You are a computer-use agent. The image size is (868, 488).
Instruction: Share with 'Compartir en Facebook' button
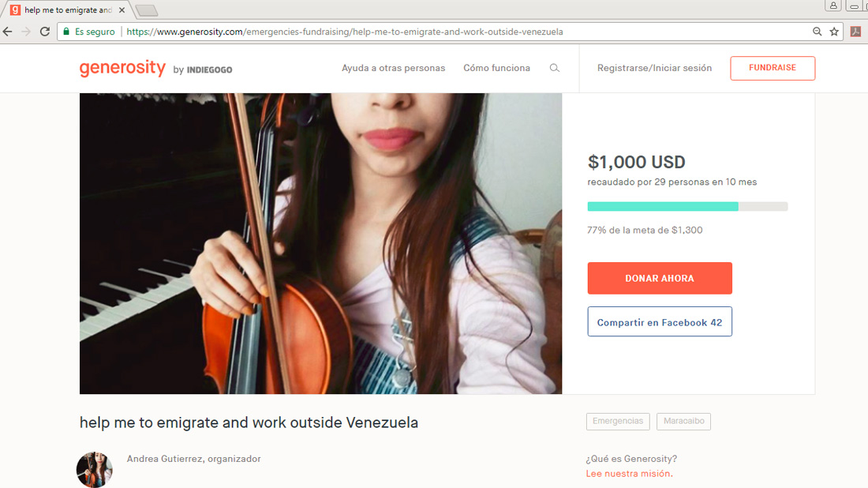(x=660, y=322)
